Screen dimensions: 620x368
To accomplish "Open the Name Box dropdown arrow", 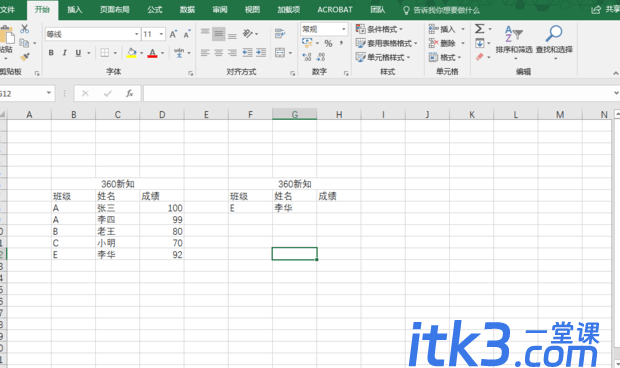I will pyautogui.click(x=49, y=93).
